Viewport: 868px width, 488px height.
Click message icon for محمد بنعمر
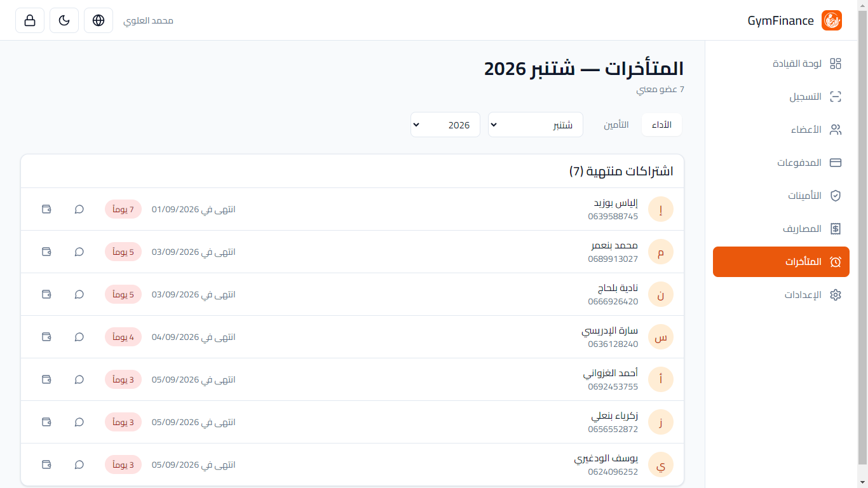point(79,252)
